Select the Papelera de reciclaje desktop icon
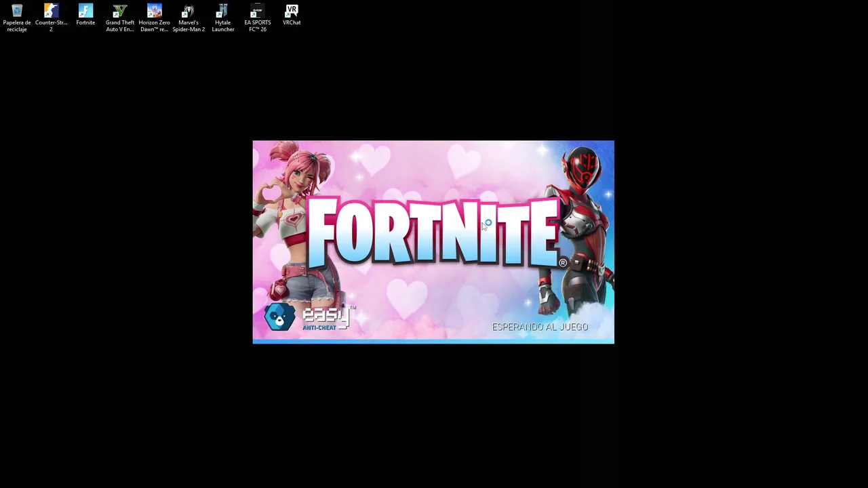The image size is (868, 488). pos(17,18)
